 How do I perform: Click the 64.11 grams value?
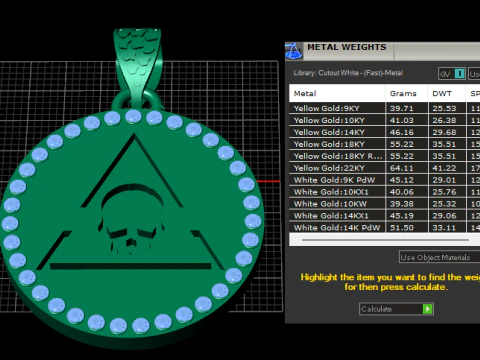pos(402,168)
